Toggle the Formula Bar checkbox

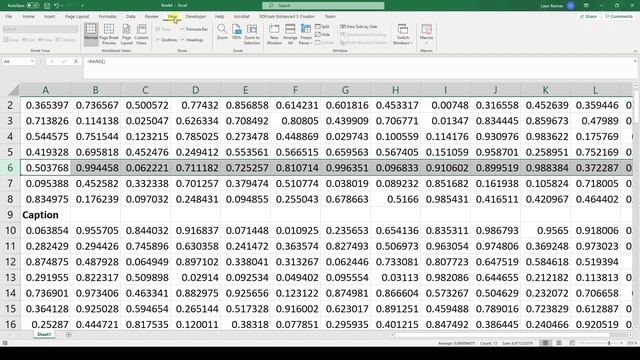[x=194, y=29]
